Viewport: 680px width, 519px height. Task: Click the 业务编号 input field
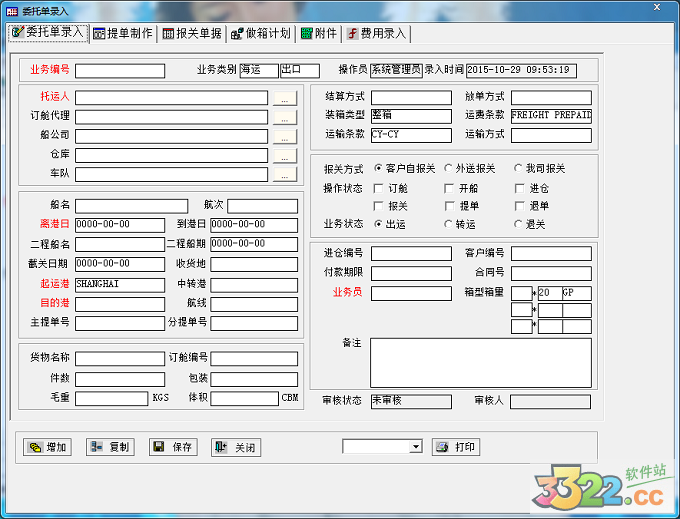(x=120, y=71)
